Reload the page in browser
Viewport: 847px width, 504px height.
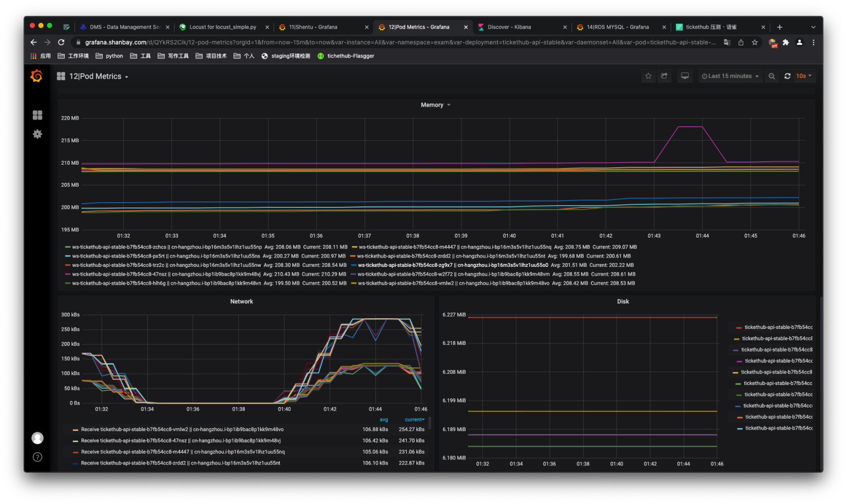(61, 42)
